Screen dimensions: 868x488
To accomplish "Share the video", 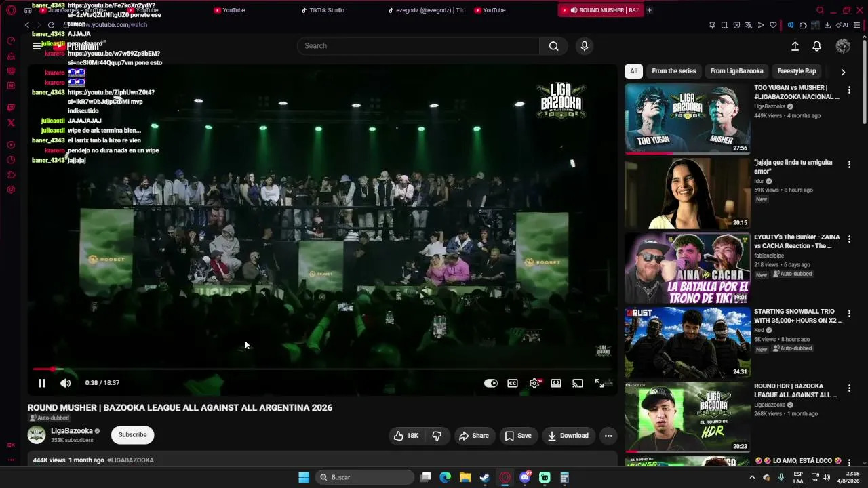I will point(473,436).
